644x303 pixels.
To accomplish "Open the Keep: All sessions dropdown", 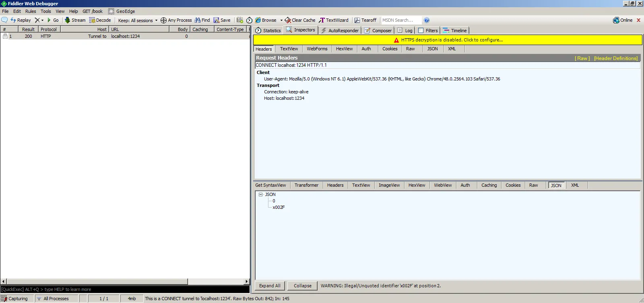I will (x=138, y=21).
